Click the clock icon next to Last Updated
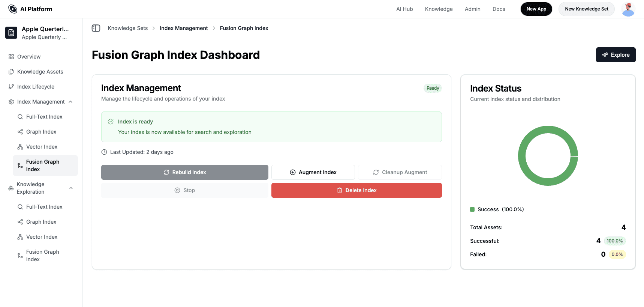This screenshot has height=307, width=644. tap(104, 152)
